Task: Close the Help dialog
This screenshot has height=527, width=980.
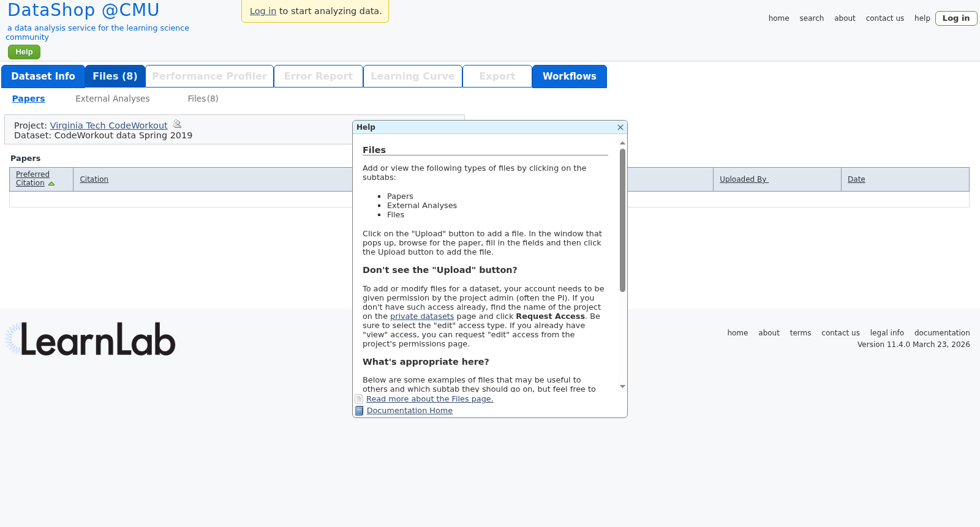Action: point(620,127)
